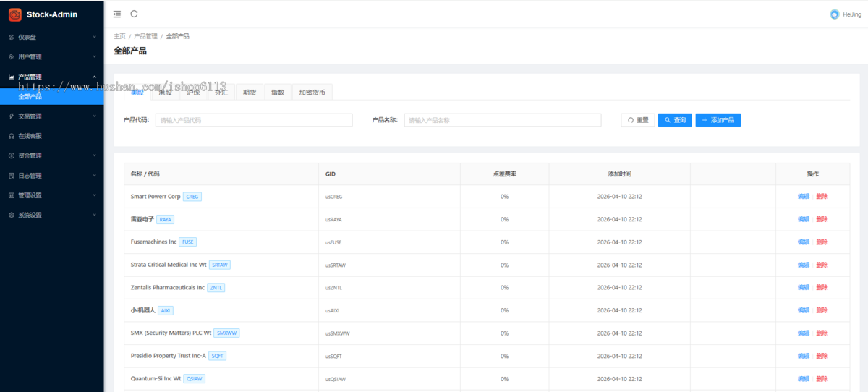Click the 管理设置 sidebar icon
The height and width of the screenshot is (392, 868).
12,195
